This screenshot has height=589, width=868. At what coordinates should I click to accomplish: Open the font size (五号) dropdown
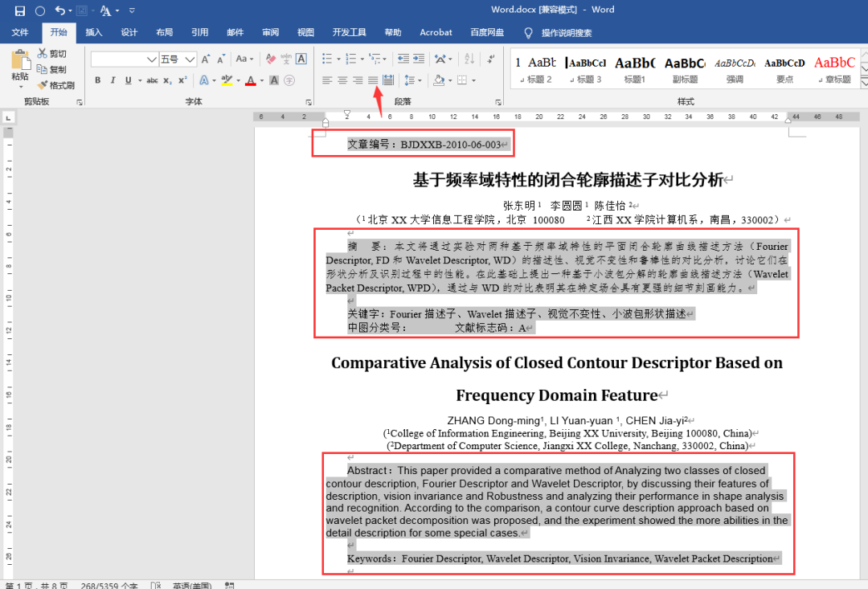pyautogui.click(x=190, y=59)
